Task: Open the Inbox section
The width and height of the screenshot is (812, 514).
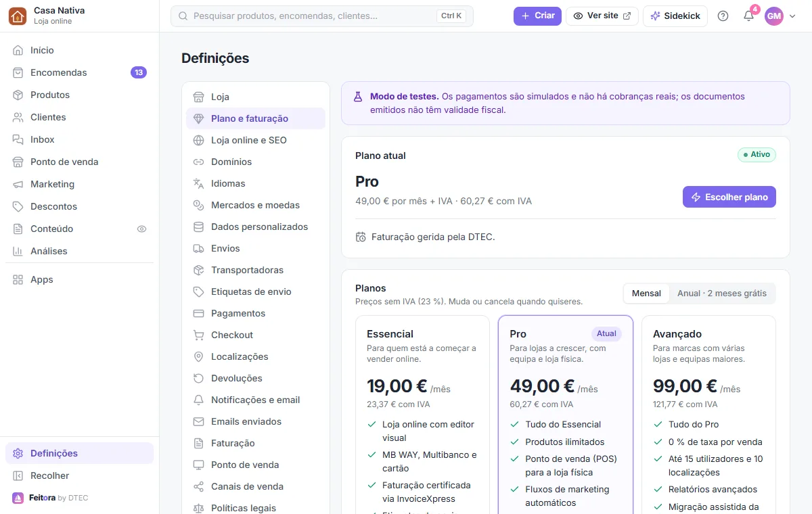Action: click(x=79, y=139)
